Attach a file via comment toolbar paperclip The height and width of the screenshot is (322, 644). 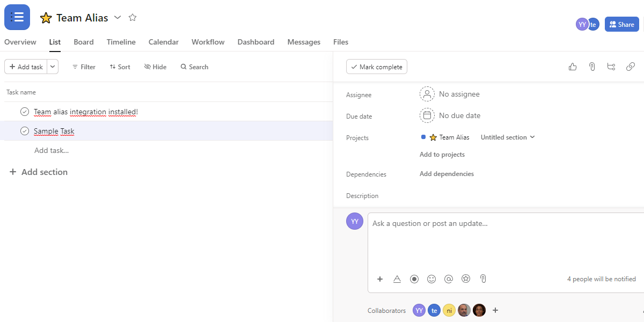pyautogui.click(x=483, y=279)
